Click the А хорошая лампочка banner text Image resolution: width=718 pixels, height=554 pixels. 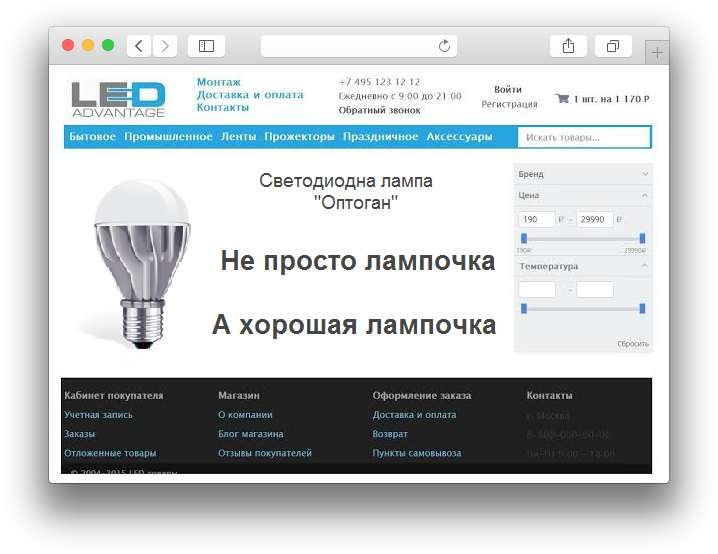click(354, 325)
